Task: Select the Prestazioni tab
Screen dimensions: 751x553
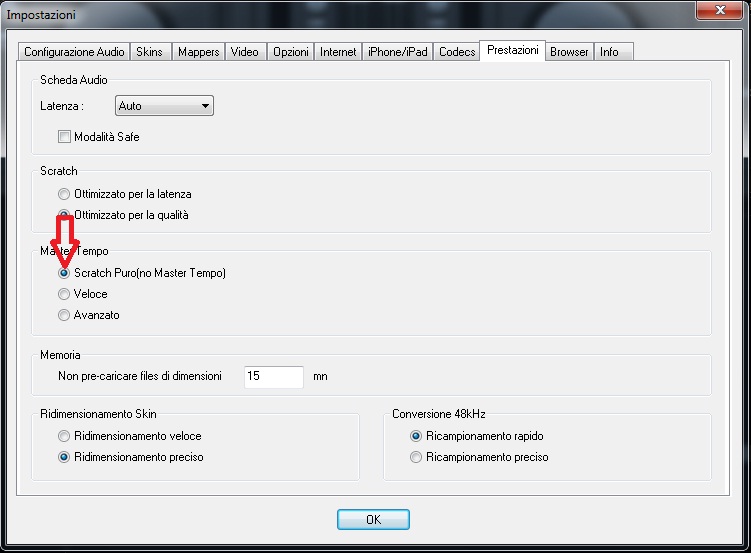Action: 512,50
